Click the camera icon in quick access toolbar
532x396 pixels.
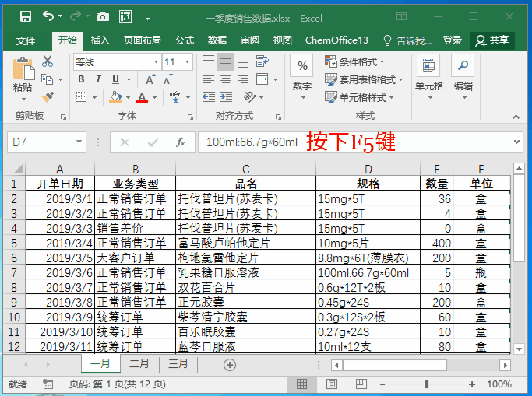click(103, 16)
